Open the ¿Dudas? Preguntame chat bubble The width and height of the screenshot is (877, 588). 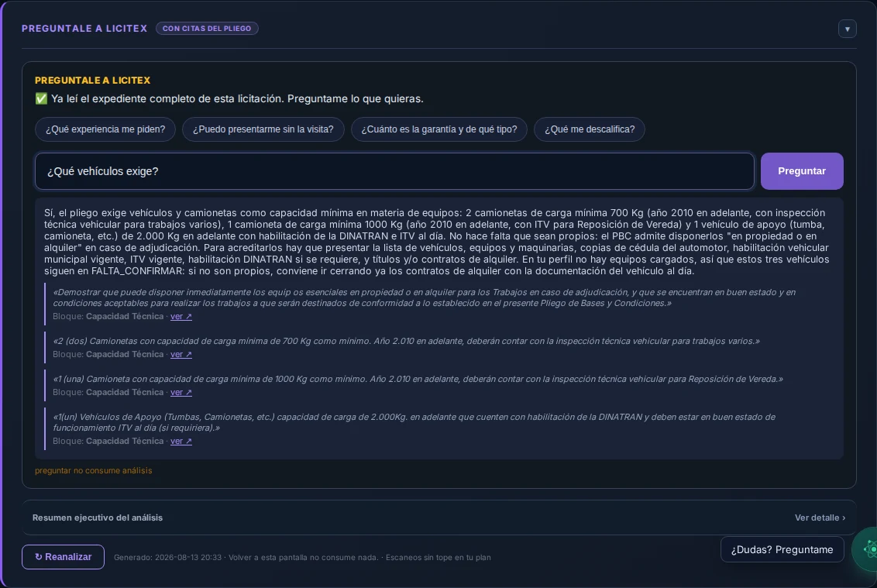tap(782, 549)
